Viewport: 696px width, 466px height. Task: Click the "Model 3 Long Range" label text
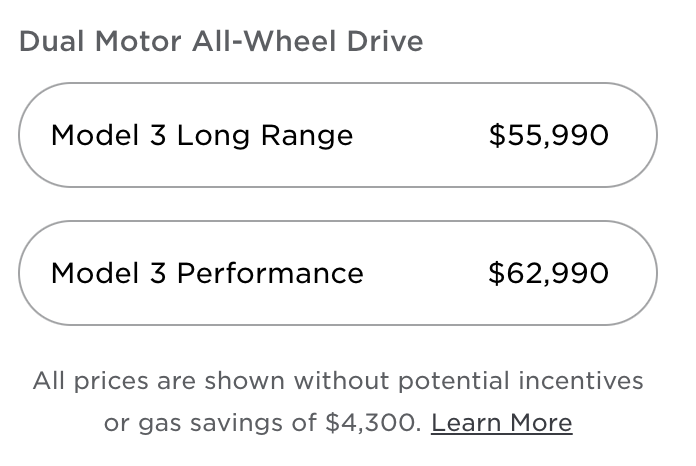[x=202, y=135]
